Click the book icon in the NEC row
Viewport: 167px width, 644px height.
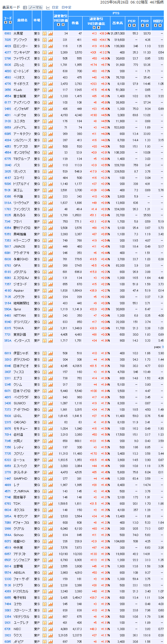45,629
